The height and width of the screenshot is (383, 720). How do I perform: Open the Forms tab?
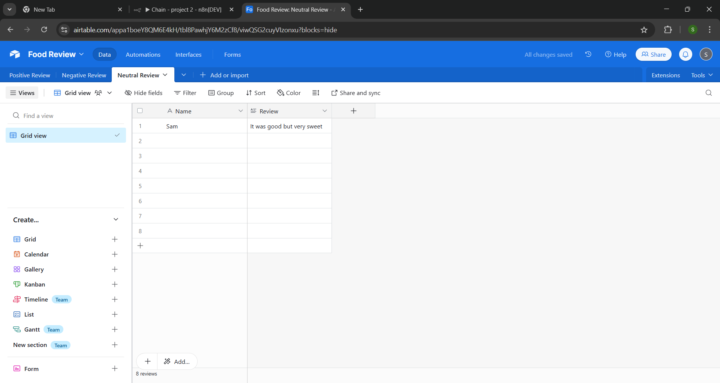pyautogui.click(x=232, y=54)
